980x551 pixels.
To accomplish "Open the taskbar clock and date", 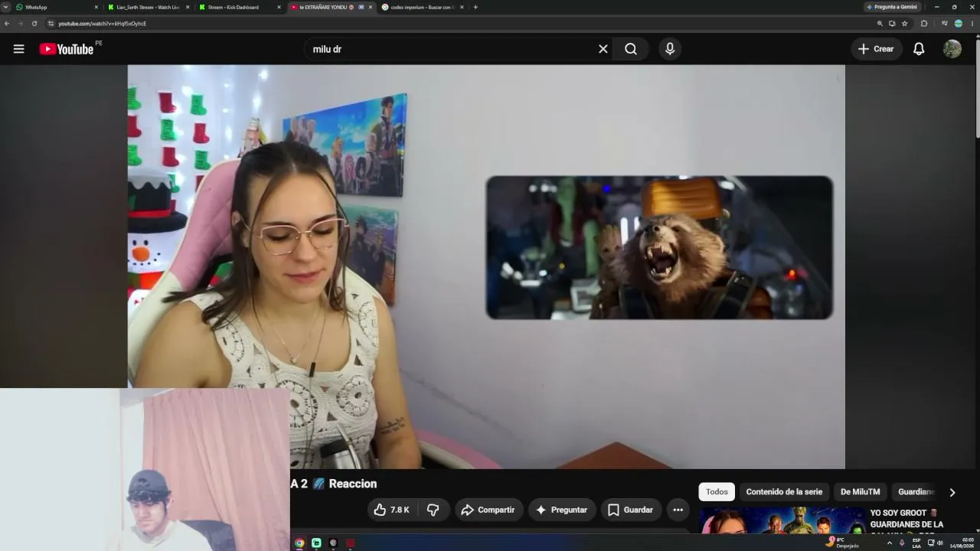I will click(962, 543).
